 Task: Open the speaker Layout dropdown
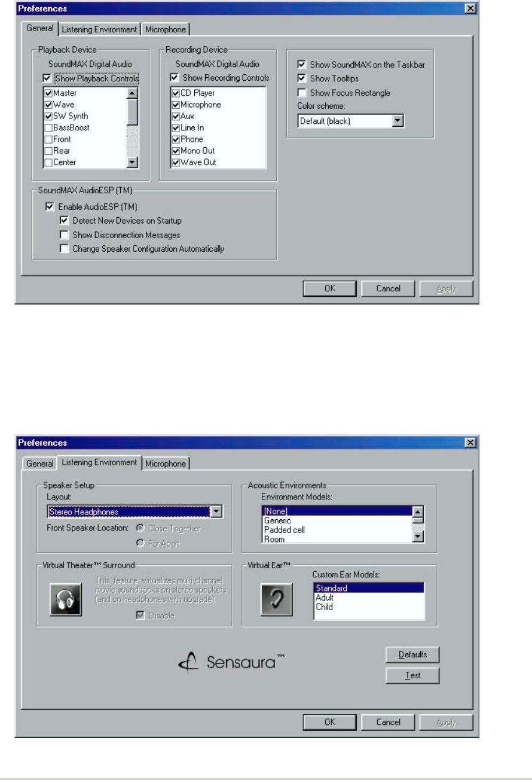click(216, 511)
